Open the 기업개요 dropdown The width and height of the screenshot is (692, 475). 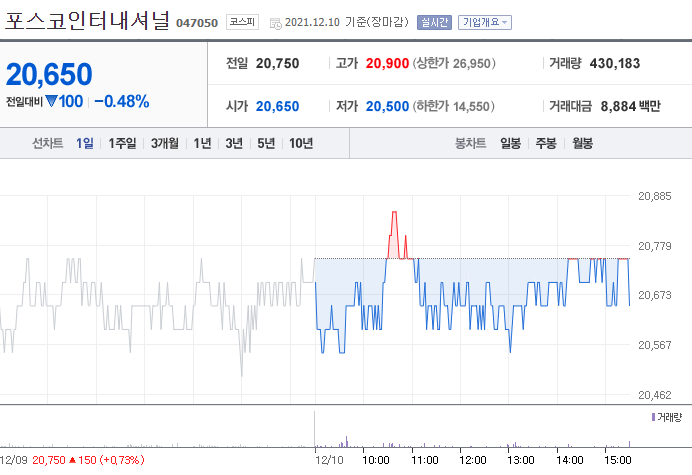tap(485, 22)
